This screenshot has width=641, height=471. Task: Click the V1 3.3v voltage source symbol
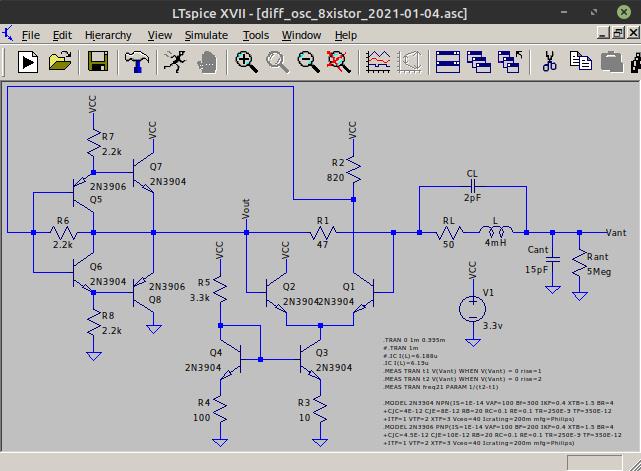point(473,309)
